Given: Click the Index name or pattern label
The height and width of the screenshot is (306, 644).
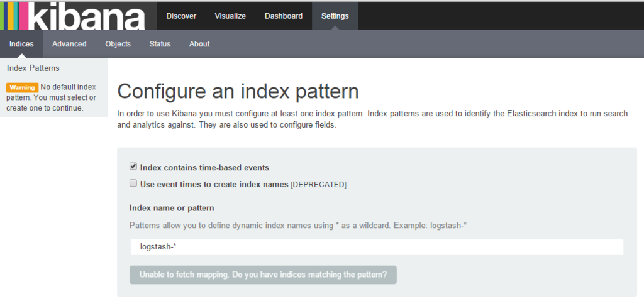Looking at the screenshot, I should (172, 208).
